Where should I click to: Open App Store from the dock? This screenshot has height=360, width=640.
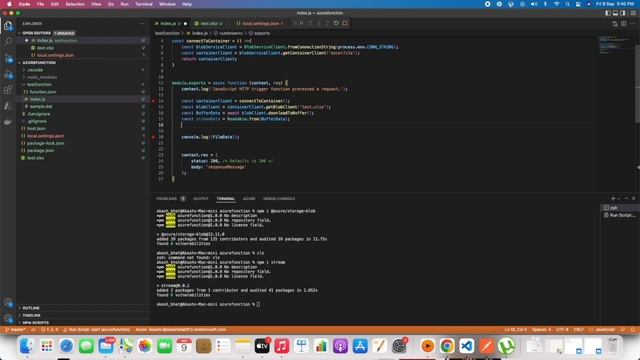click(360, 346)
